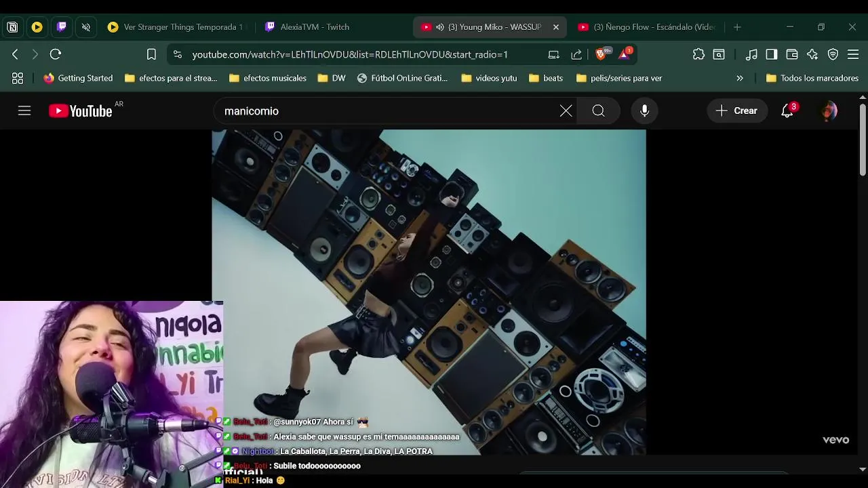Mute audio on Young Miko tab
Screen dimensions: 868x488
tap(440, 27)
